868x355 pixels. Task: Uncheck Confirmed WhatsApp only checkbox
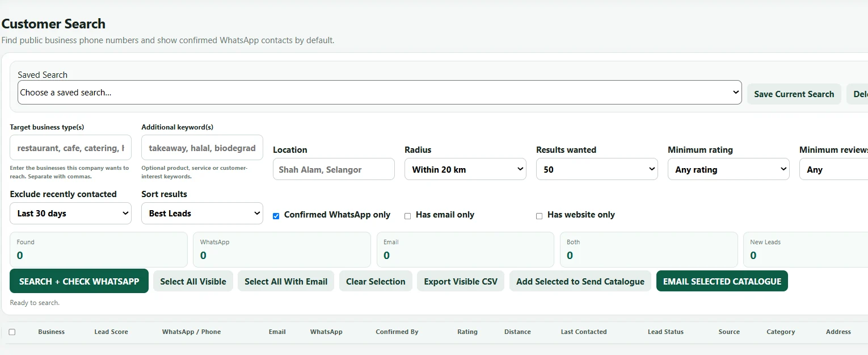(x=276, y=216)
